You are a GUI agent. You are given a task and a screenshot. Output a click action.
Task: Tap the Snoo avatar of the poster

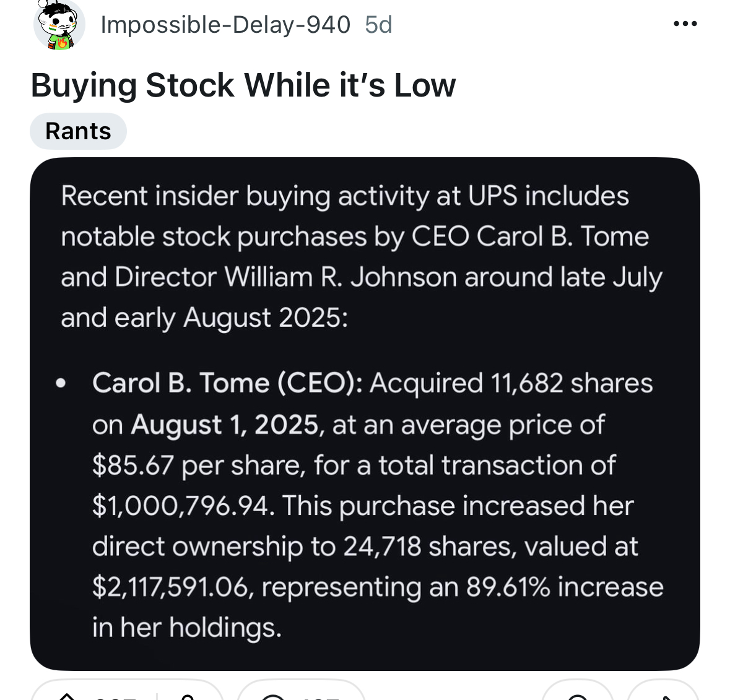(59, 25)
